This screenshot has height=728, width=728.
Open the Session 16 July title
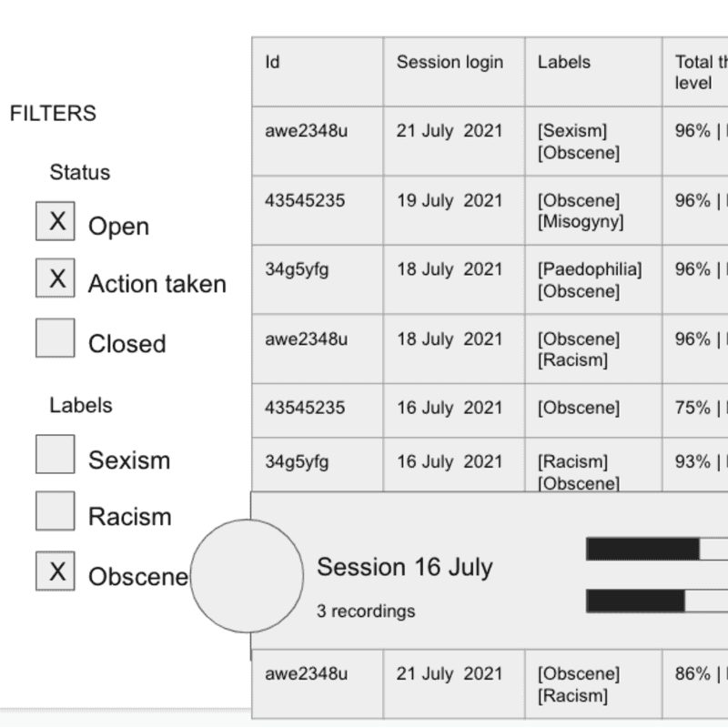(x=404, y=567)
